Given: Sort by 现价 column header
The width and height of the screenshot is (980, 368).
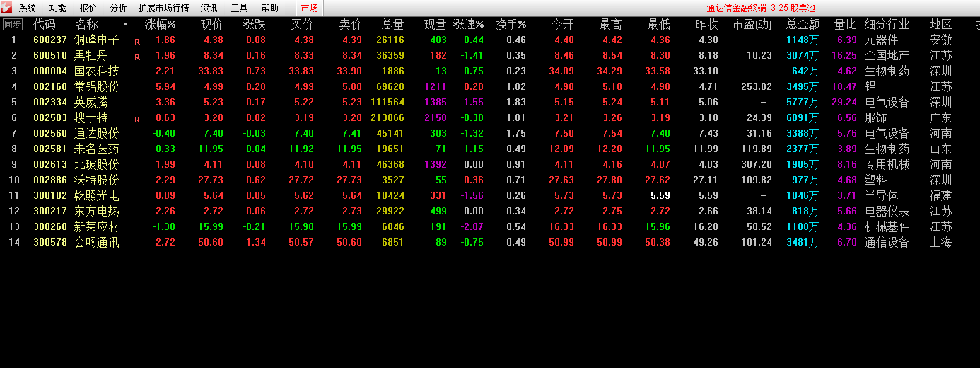Looking at the screenshot, I should tap(212, 25).
